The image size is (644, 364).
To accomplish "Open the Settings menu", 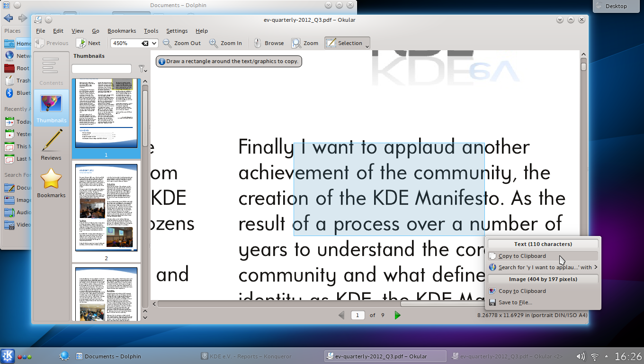I will tap(177, 31).
